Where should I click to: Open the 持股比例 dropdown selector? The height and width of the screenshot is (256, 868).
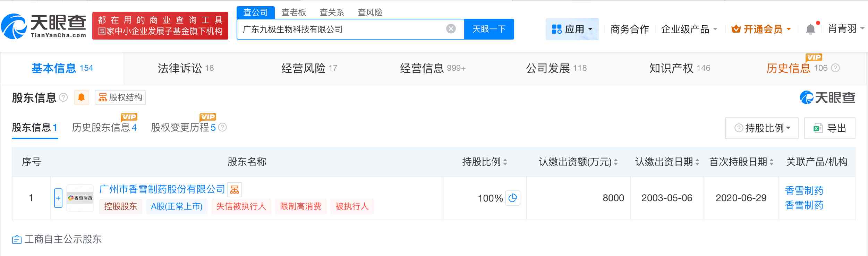pyautogui.click(x=761, y=128)
